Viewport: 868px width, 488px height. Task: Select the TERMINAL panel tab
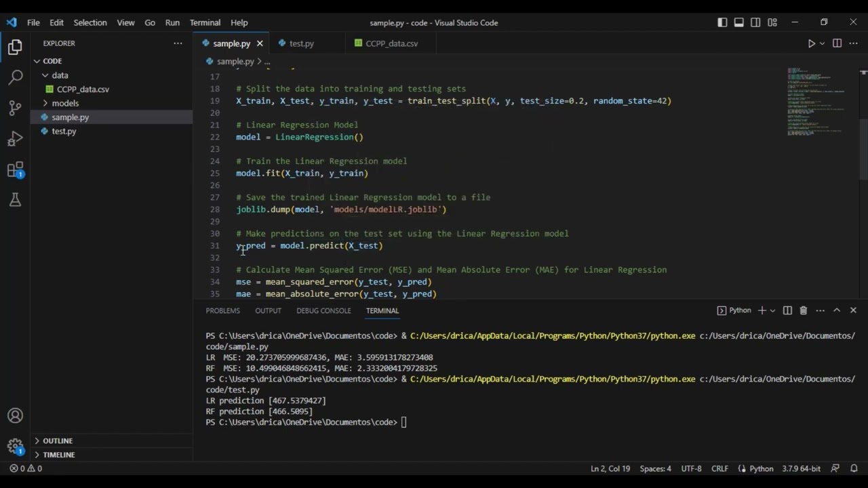click(x=382, y=310)
